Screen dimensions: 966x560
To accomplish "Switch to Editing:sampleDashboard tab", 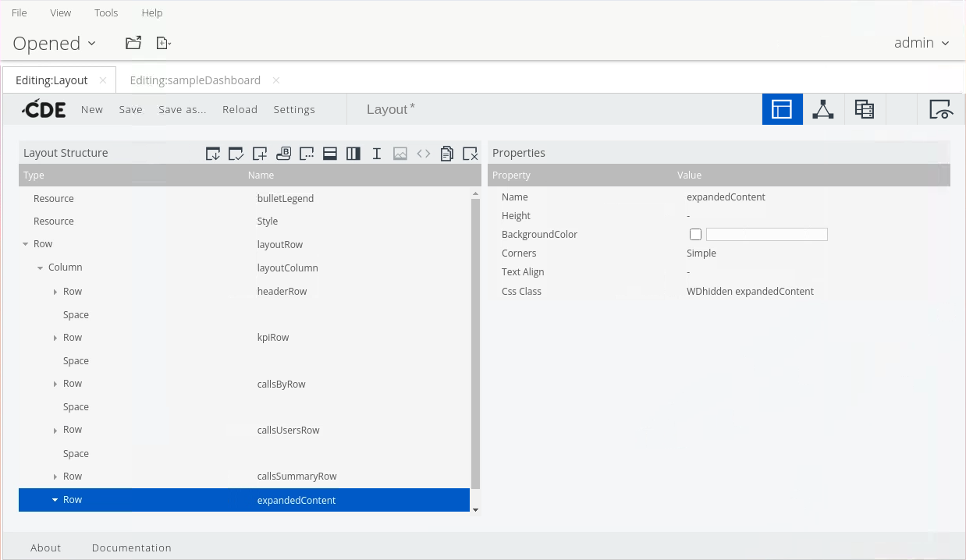I will [x=195, y=80].
